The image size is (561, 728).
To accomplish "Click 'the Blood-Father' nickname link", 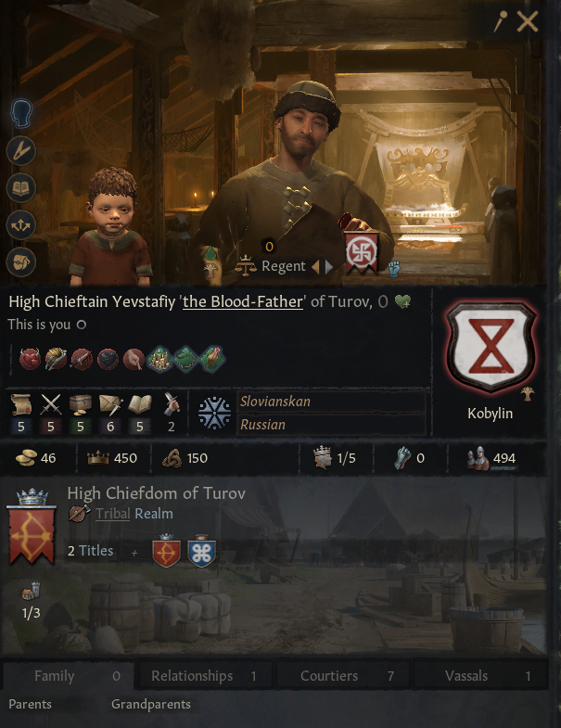I will (x=243, y=301).
